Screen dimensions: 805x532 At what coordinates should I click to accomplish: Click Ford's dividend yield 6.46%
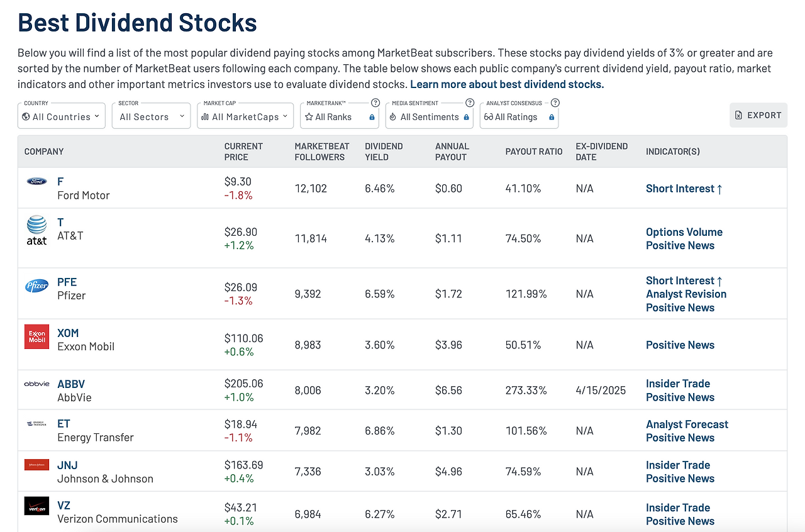coord(380,189)
